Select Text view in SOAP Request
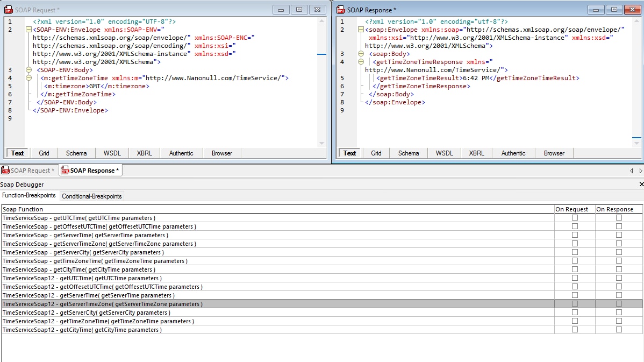Image resolution: width=644 pixels, height=362 pixels. click(17, 153)
